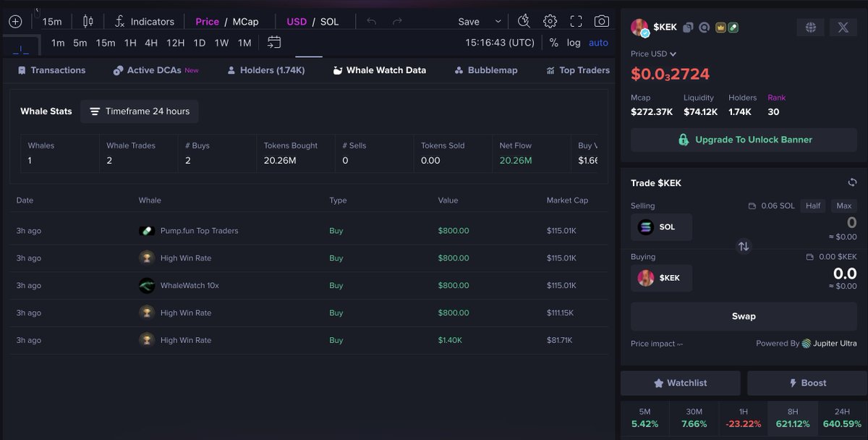Screen dimensions: 868x440
Task: Take a chart snapshot with camera icon
Action: point(601,21)
